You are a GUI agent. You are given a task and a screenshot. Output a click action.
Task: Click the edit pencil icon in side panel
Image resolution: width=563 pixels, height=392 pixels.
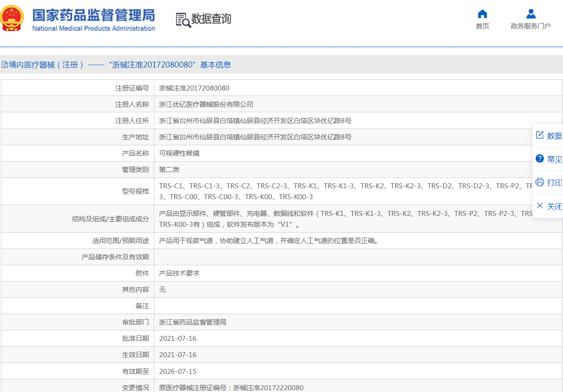coord(539,135)
